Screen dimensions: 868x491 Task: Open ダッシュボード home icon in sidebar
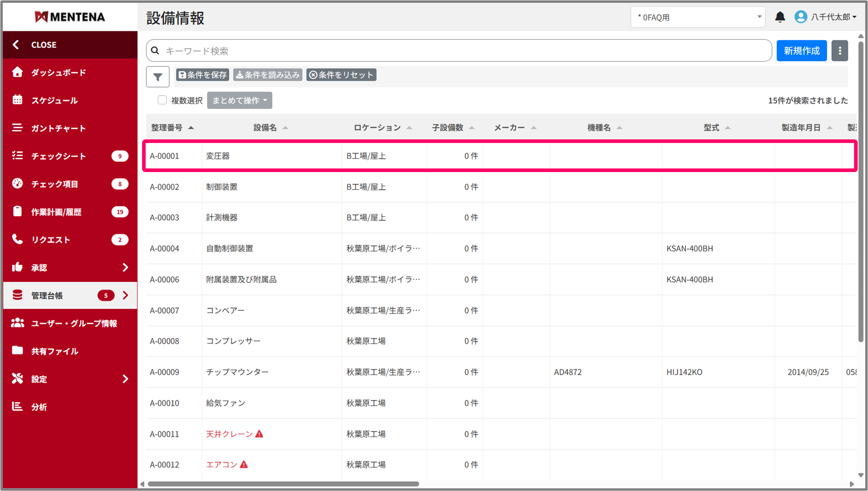coord(17,72)
